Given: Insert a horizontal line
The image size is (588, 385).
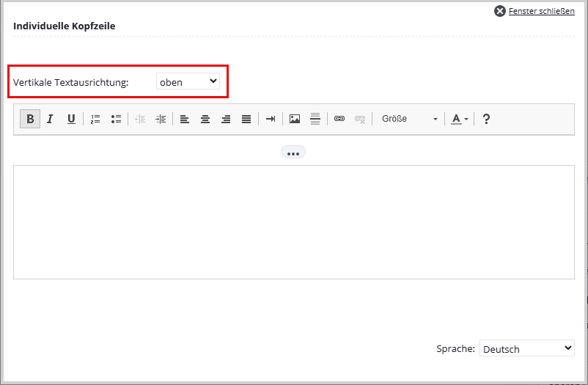Looking at the screenshot, I should click(315, 119).
